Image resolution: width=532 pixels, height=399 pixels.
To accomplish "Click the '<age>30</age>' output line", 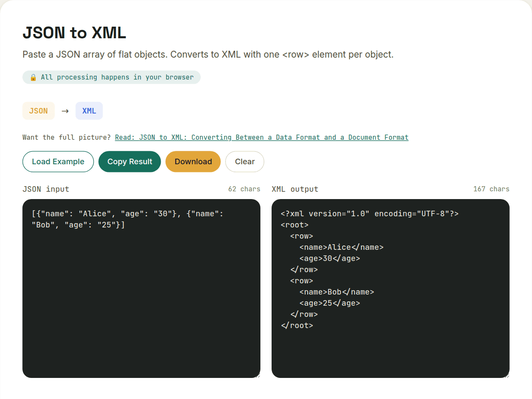I will (x=330, y=258).
